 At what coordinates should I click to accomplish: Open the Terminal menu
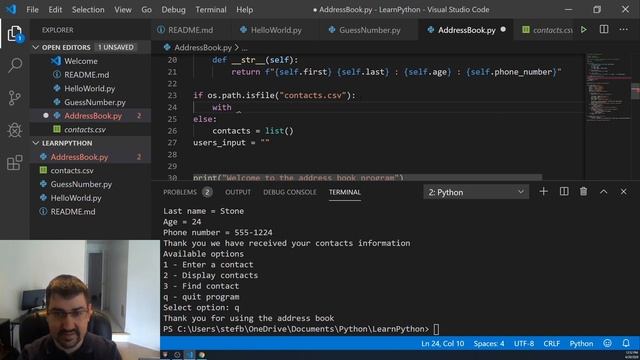pyautogui.click(x=211, y=9)
